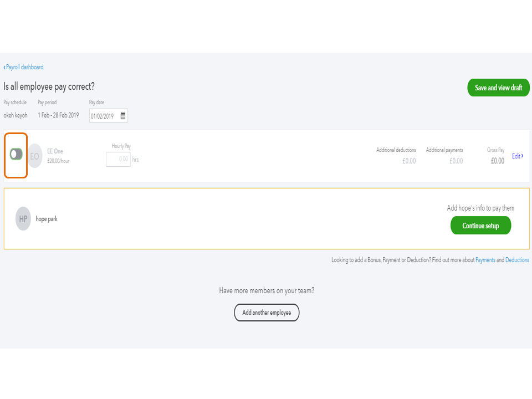
Task: Toggle EE One's inclusion in the pay run
Action: coord(16,155)
